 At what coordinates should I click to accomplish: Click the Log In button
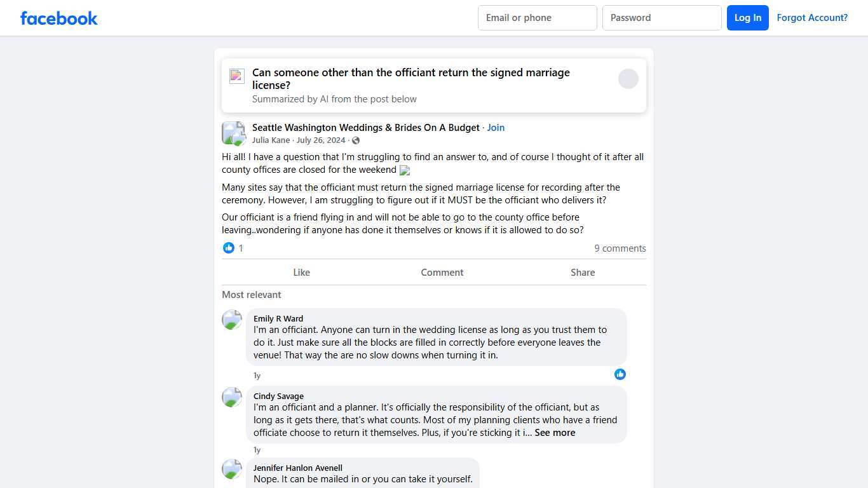pos(747,18)
